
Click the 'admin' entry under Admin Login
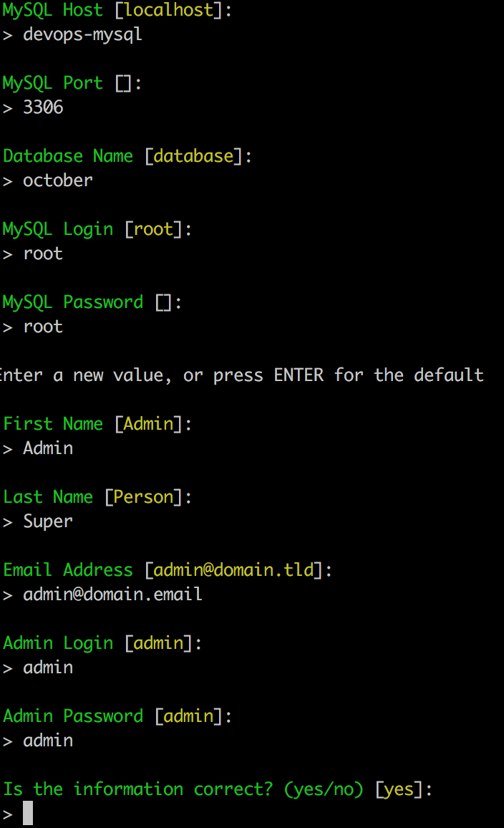[x=48, y=668]
